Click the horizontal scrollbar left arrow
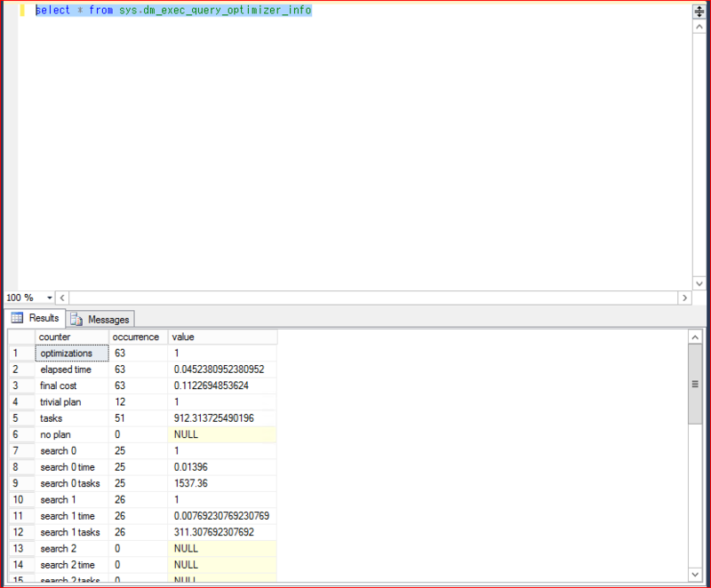The image size is (711, 588). coord(61,298)
